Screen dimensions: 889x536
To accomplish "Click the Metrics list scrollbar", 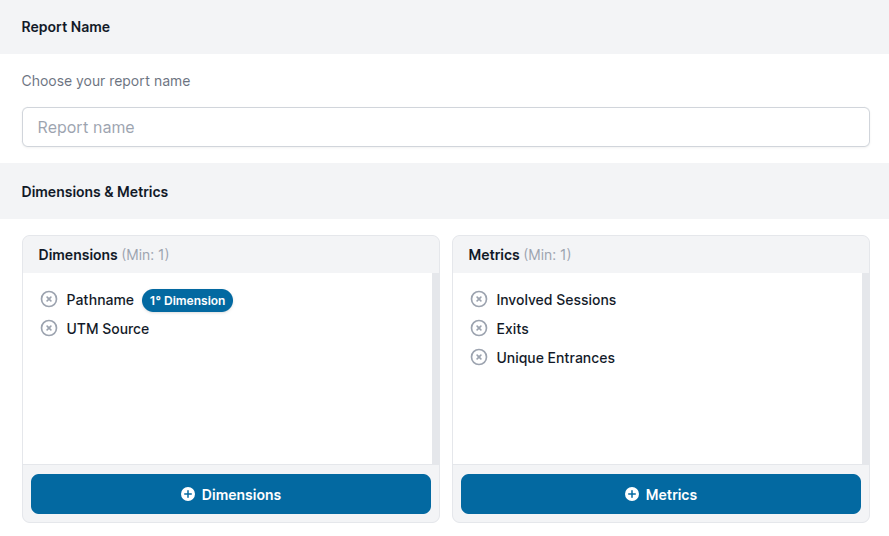I will (866, 369).
